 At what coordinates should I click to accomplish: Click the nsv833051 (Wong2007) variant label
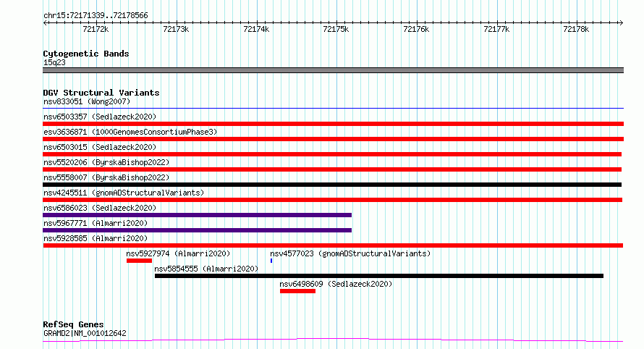tap(87, 101)
